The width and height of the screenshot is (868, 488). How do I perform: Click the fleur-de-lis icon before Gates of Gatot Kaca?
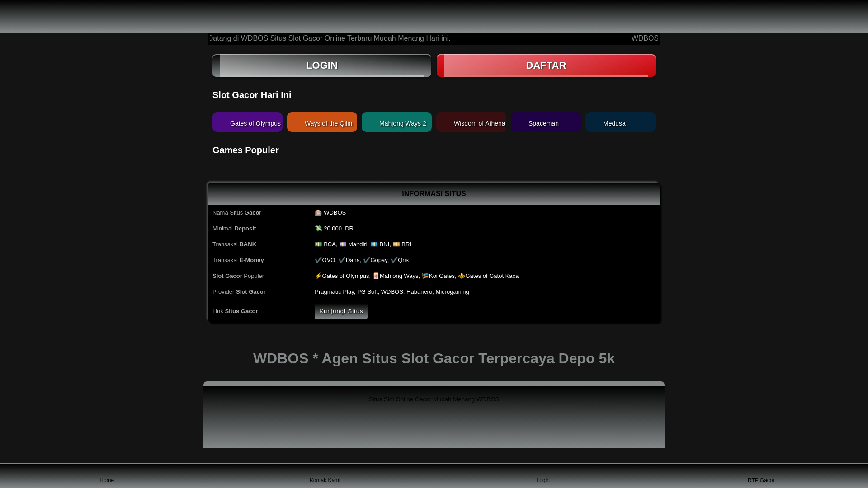(462, 276)
